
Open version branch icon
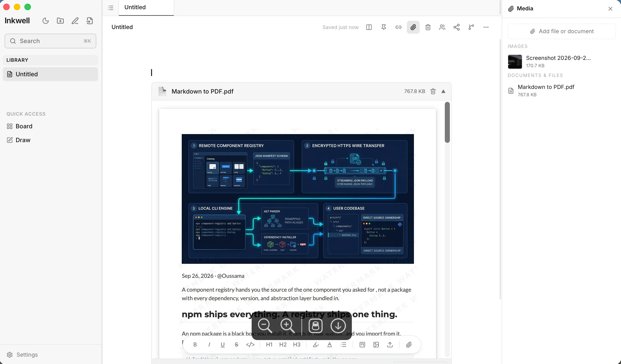[x=471, y=27]
